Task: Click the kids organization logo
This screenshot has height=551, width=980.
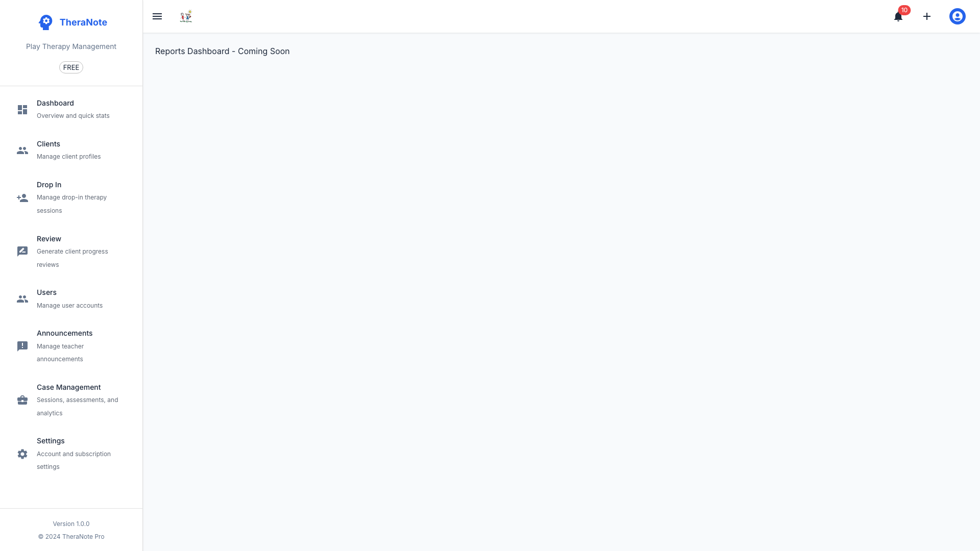Action: (x=186, y=16)
